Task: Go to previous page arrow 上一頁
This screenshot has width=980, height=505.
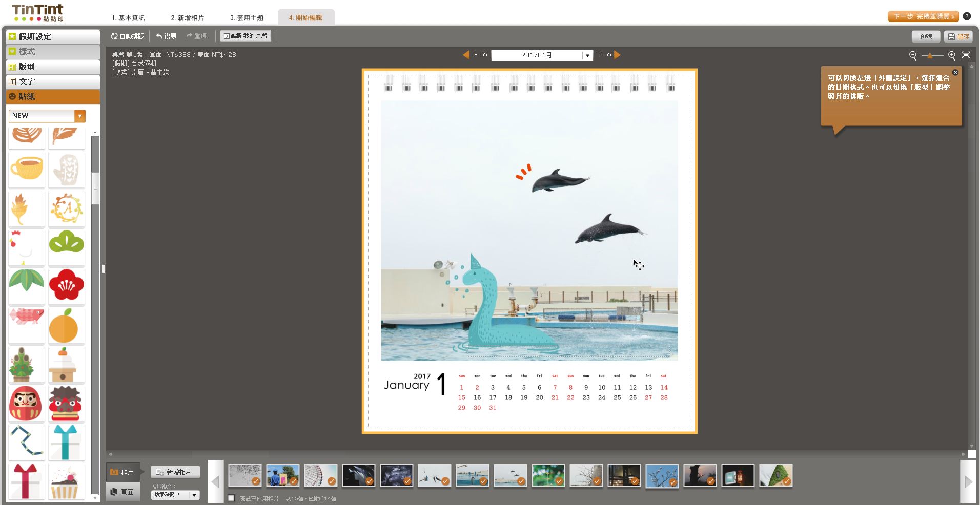Action: pyautogui.click(x=475, y=55)
